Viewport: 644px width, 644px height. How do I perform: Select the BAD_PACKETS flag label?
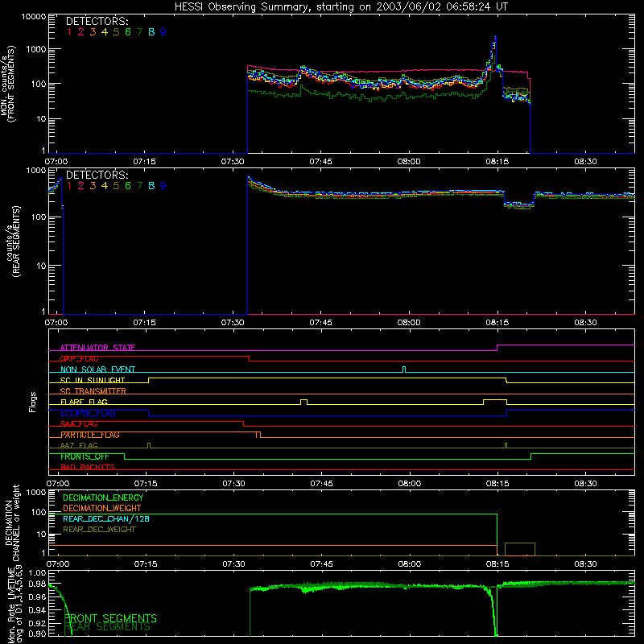click(x=88, y=468)
